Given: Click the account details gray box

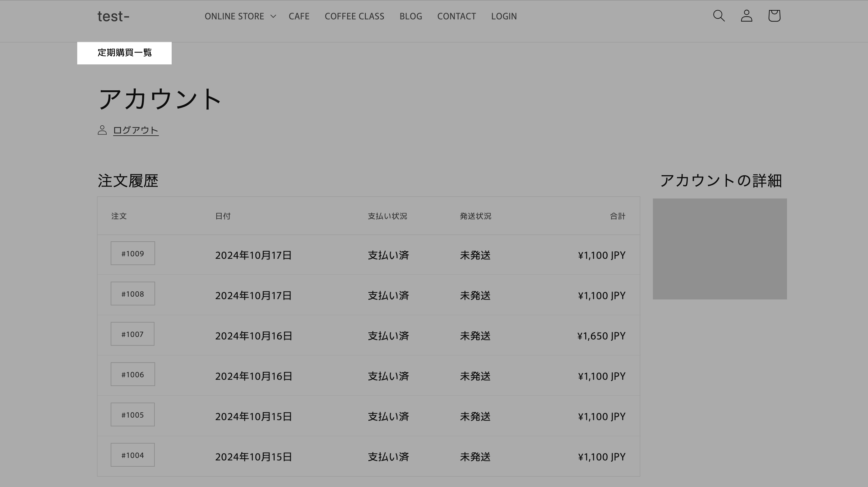Looking at the screenshot, I should click(720, 249).
